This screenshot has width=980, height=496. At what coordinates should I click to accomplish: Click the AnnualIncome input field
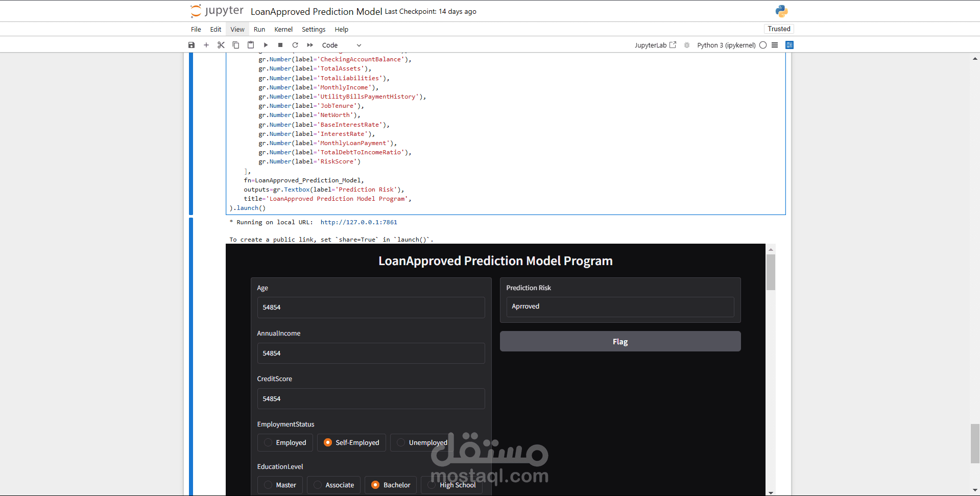(371, 353)
